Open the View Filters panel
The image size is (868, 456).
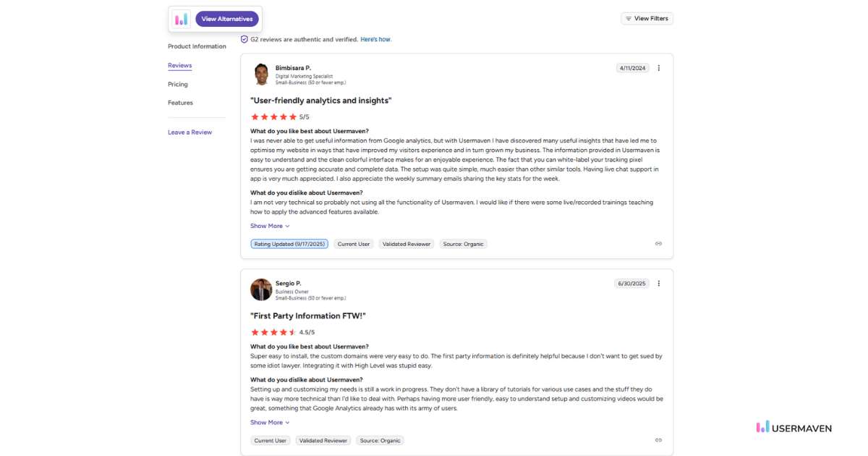(647, 18)
